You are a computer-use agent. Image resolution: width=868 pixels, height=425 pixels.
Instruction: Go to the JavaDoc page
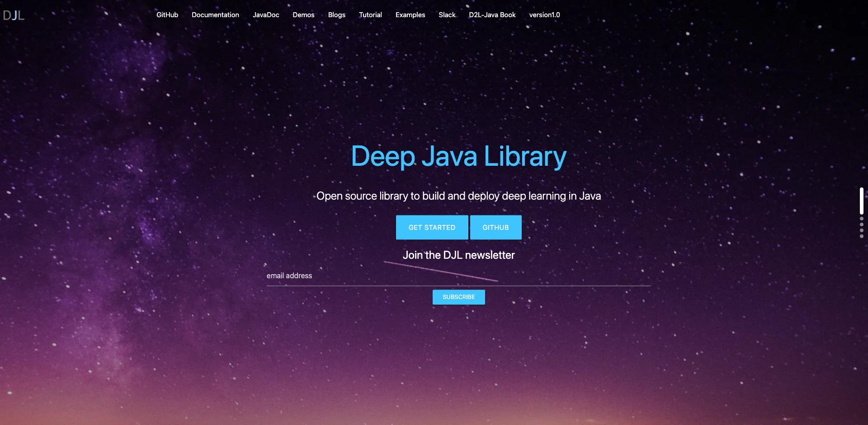coord(266,15)
